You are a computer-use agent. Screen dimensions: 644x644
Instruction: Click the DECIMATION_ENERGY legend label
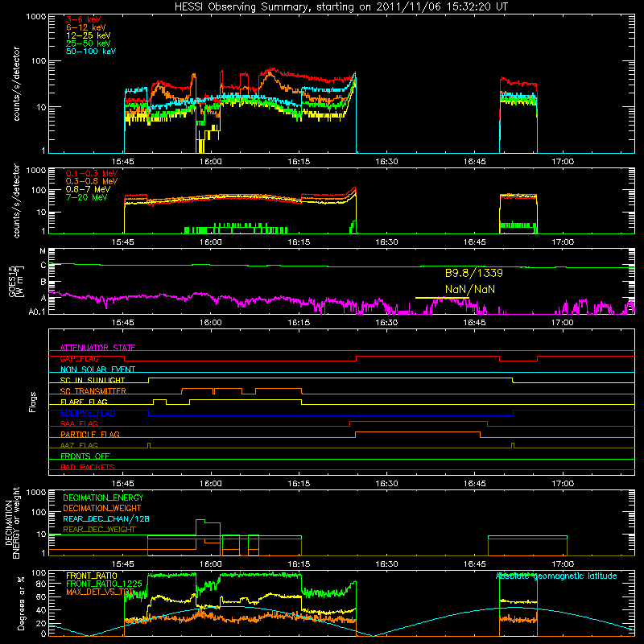(x=103, y=497)
